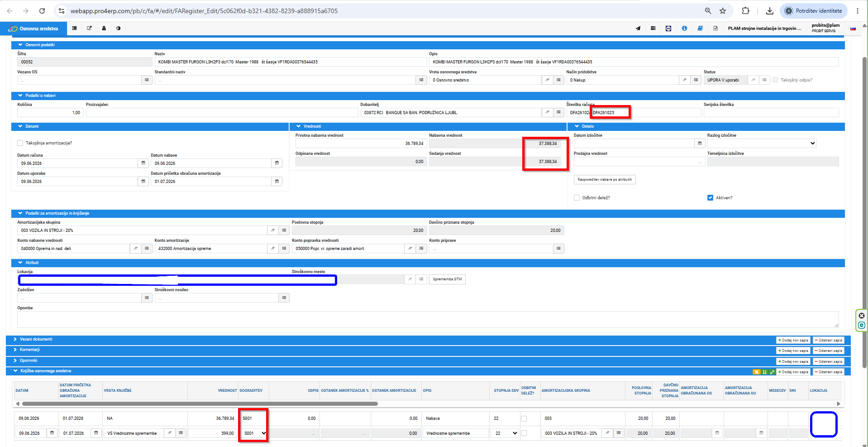Expand the Komentarji section
868x447 pixels.
(15, 350)
